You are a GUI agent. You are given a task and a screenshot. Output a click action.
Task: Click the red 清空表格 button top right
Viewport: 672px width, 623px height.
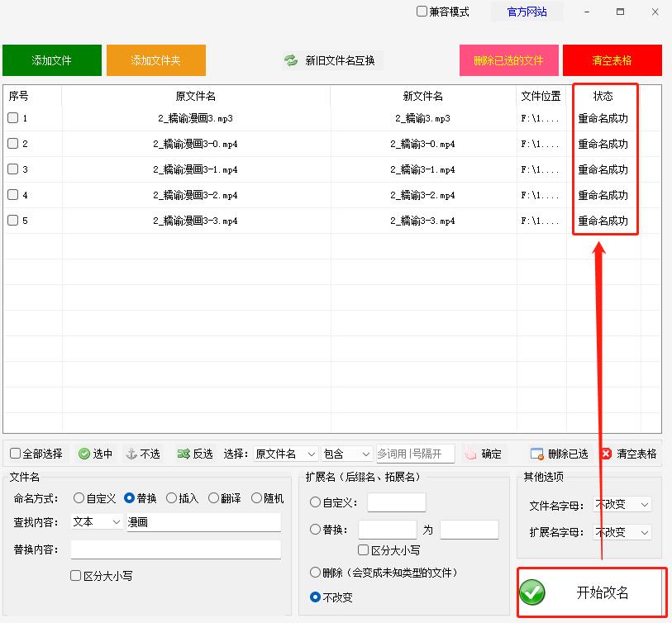612,59
